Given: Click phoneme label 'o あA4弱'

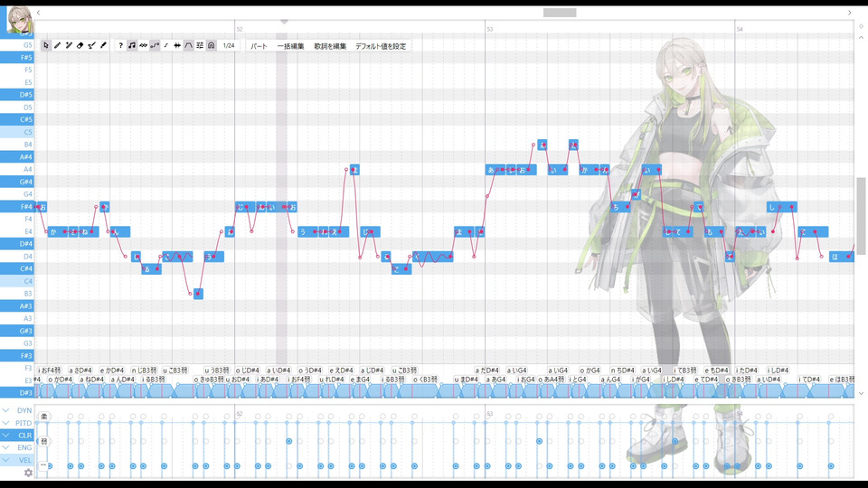Looking at the screenshot, I should click(x=552, y=380).
